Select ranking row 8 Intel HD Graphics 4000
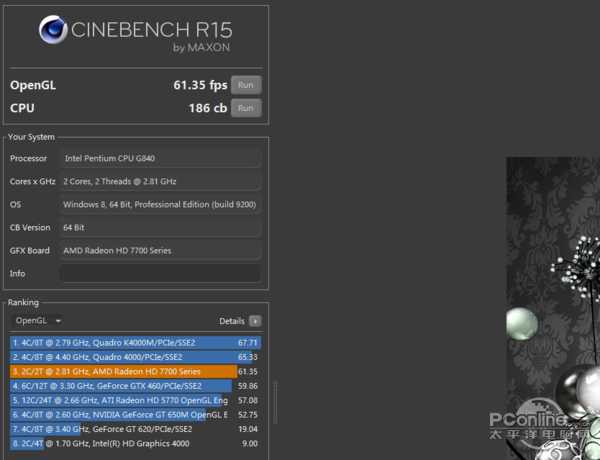Viewport: 600px width, 460px height. [135, 444]
